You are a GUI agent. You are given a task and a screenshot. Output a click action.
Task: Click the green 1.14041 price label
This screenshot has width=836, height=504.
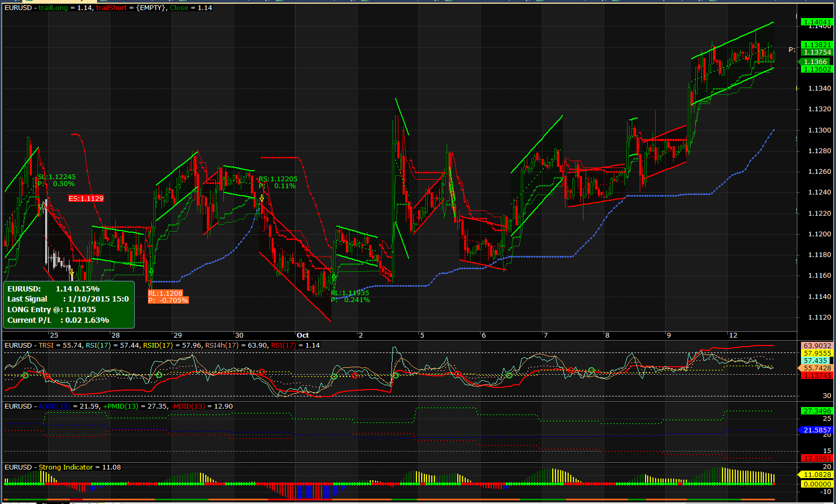pos(817,22)
